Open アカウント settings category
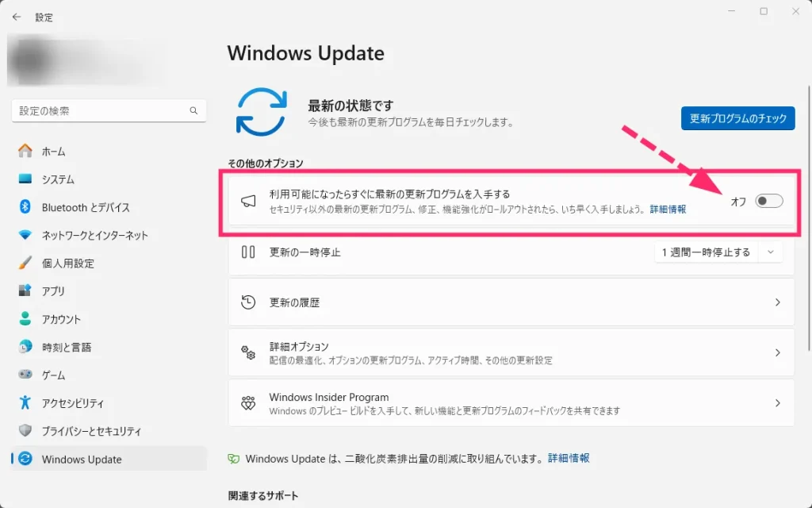 pos(109,319)
